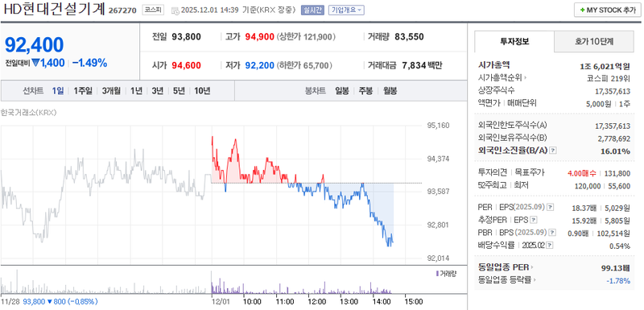
Task: Click the 4.00매수 investment opinion
Action: [x=581, y=174]
